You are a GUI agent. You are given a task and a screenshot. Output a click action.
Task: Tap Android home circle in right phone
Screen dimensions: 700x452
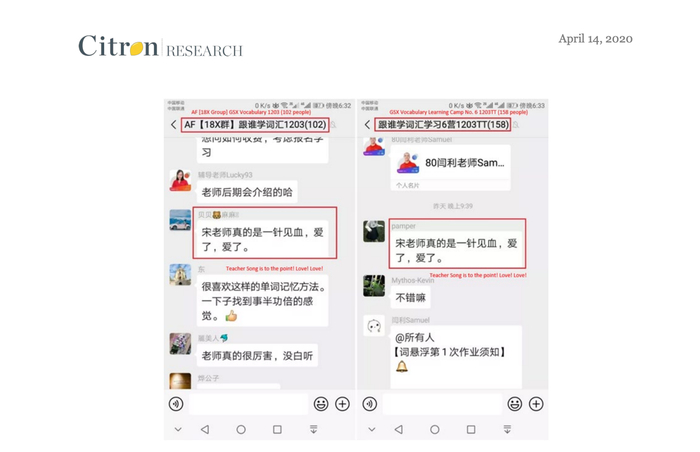(435, 429)
